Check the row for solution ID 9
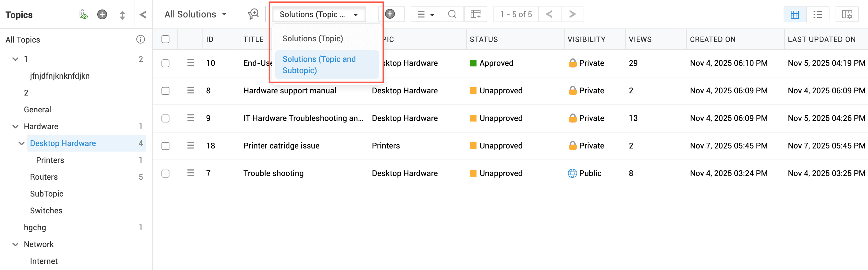Viewport: 868px width, 270px height. pos(165,118)
